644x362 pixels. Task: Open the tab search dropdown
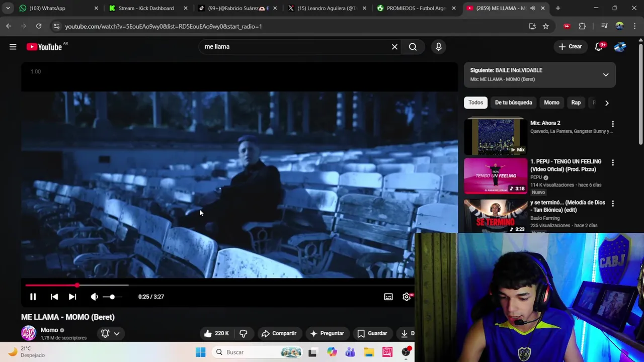8,8
